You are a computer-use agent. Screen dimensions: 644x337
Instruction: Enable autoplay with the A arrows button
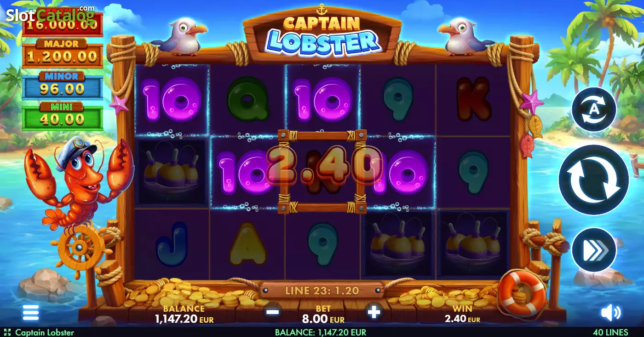[x=593, y=110]
